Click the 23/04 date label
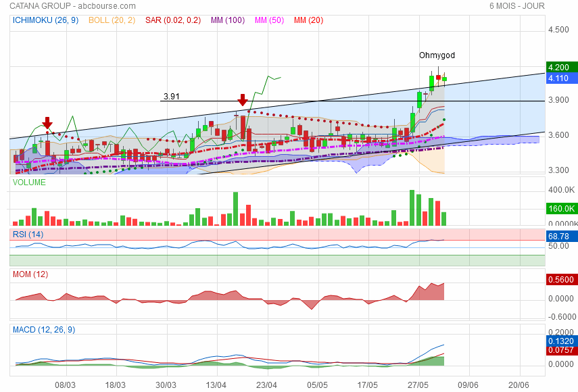This screenshot has width=578, height=392. [266, 385]
